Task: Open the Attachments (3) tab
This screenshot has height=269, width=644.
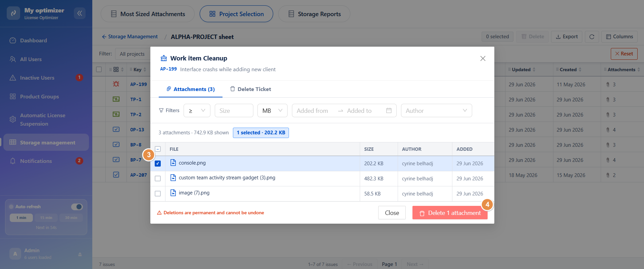Action: [x=191, y=89]
